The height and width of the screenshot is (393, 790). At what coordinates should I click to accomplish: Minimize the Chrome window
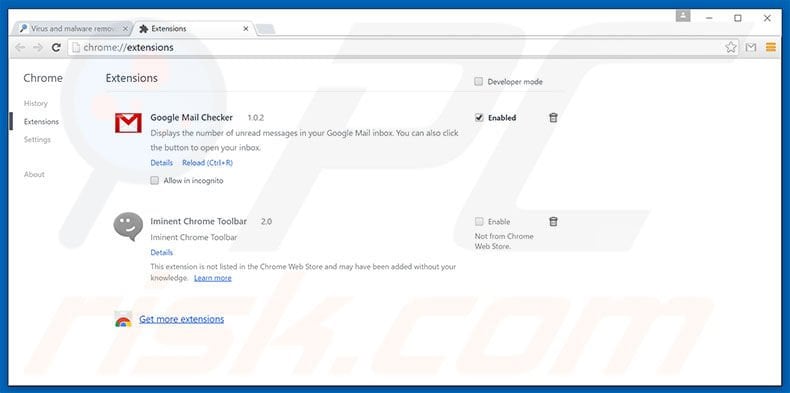pyautogui.click(x=709, y=18)
